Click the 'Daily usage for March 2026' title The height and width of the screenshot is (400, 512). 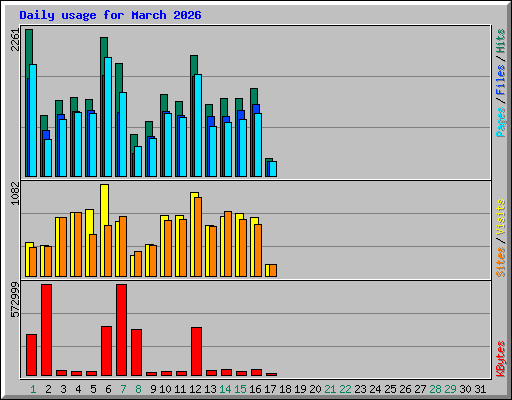[110, 15]
